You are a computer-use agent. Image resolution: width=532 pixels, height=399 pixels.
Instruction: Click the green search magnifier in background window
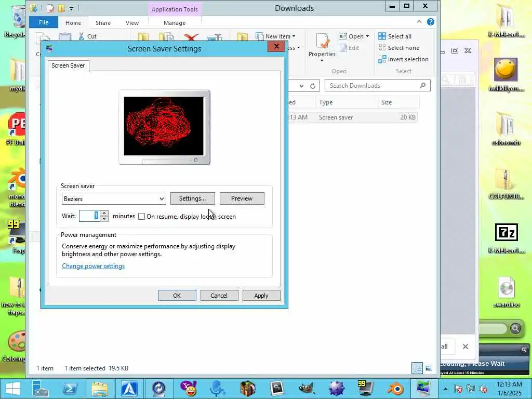[515, 328]
